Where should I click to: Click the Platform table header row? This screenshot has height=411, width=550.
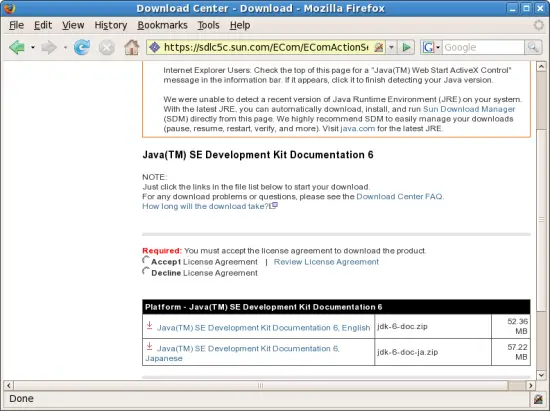[336, 307]
